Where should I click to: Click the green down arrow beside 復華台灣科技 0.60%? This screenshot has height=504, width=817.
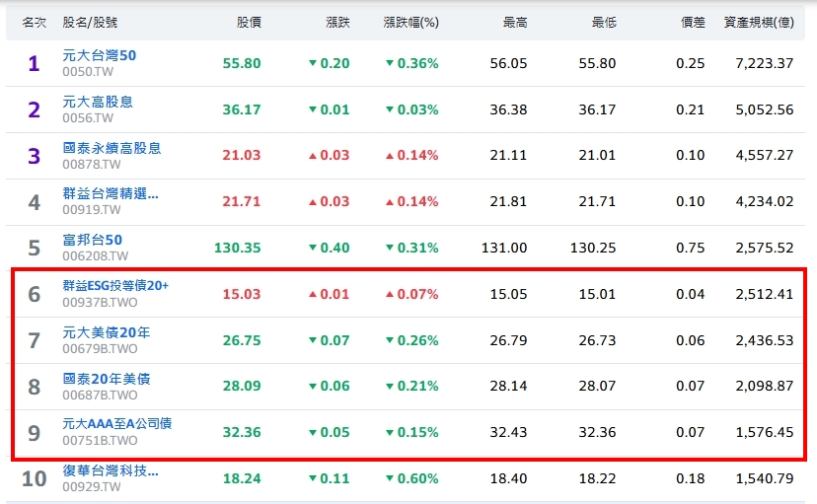tap(390, 478)
